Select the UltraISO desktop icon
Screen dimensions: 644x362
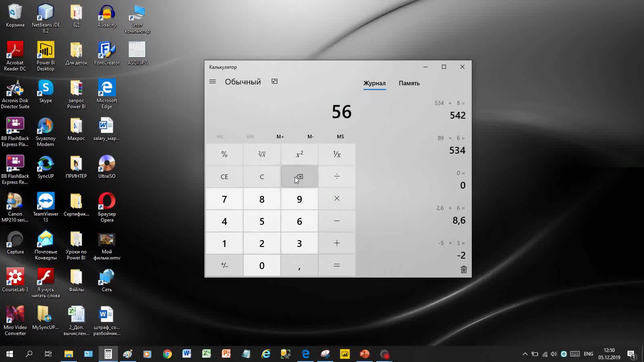[107, 167]
